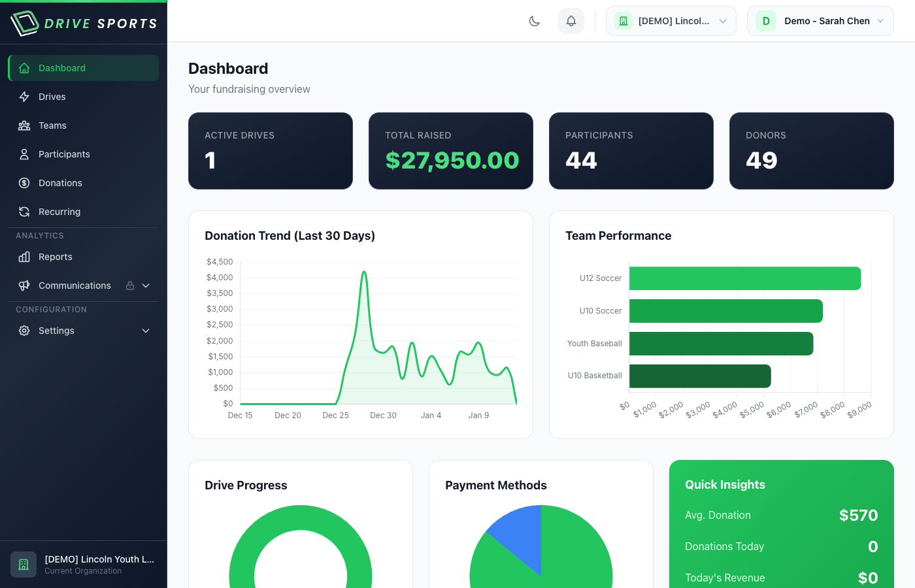Open the Drives page
Viewport: 915px width, 588px height.
(x=84, y=97)
